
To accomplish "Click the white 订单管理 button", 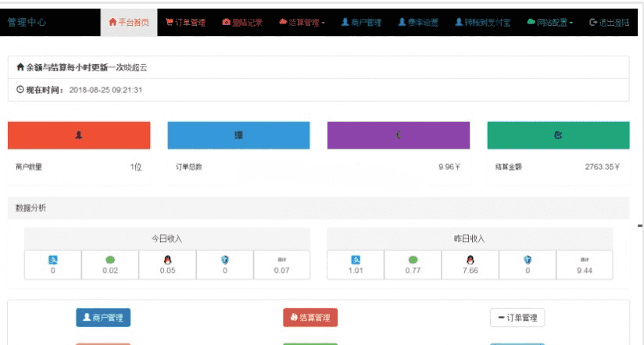I will click(517, 318).
